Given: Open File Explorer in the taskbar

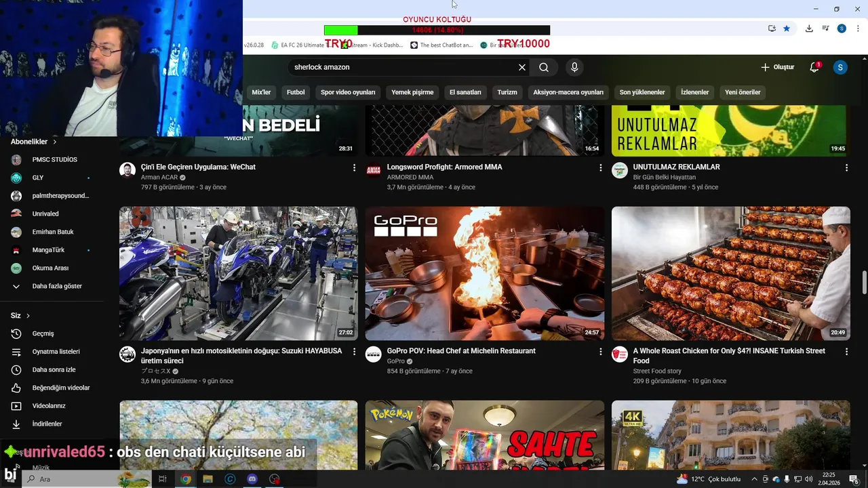Looking at the screenshot, I should pyautogui.click(x=208, y=479).
